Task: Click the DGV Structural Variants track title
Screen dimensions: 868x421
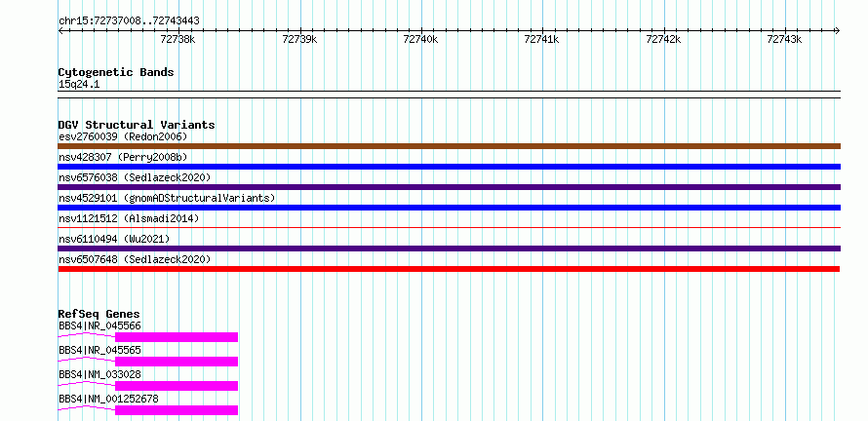Action: point(137,125)
